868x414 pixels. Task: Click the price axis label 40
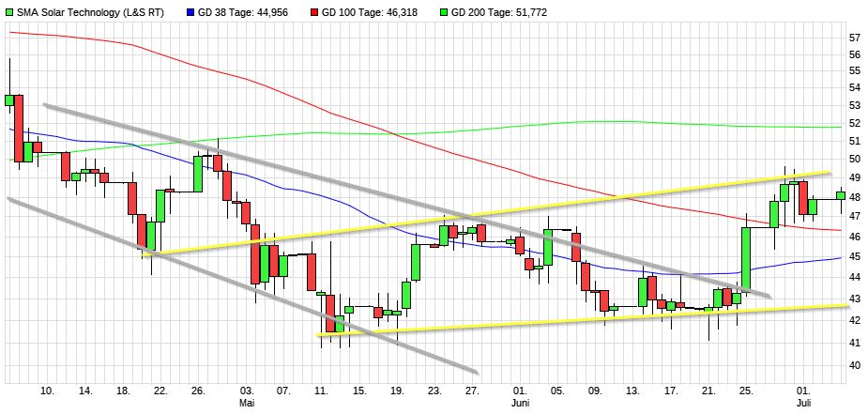click(x=856, y=365)
